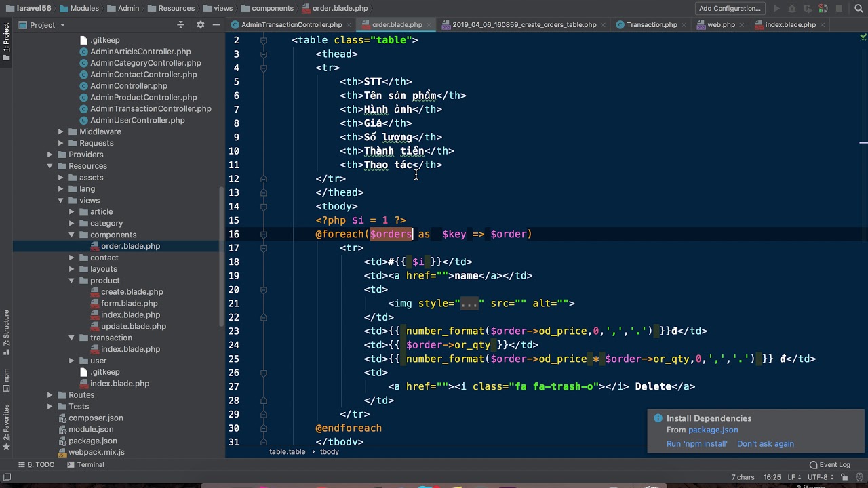Click the tool windows quick-access icon in status bar
Viewport: 868px width, 488px height.
pyautogui.click(x=7, y=477)
